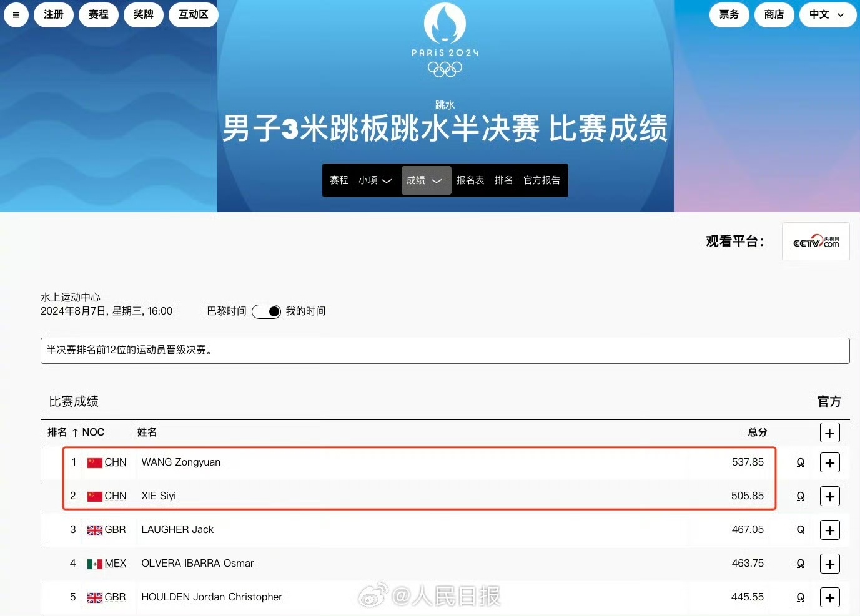Click the plus icon on WANG Zongyuan's row
The height and width of the screenshot is (616, 860).
click(829, 462)
